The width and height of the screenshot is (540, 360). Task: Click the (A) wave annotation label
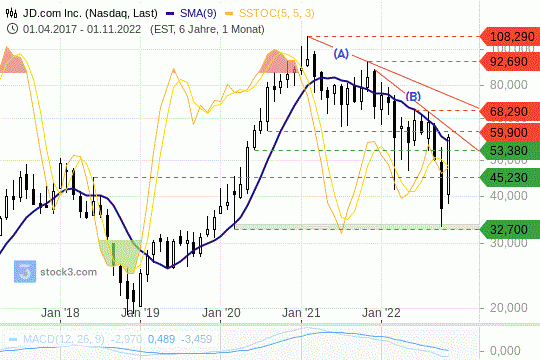(341, 54)
